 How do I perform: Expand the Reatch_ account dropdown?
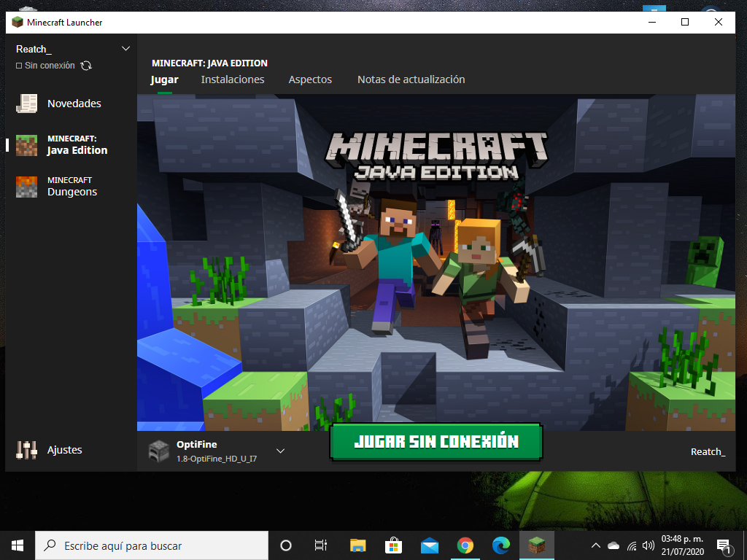tap(125, 49)
